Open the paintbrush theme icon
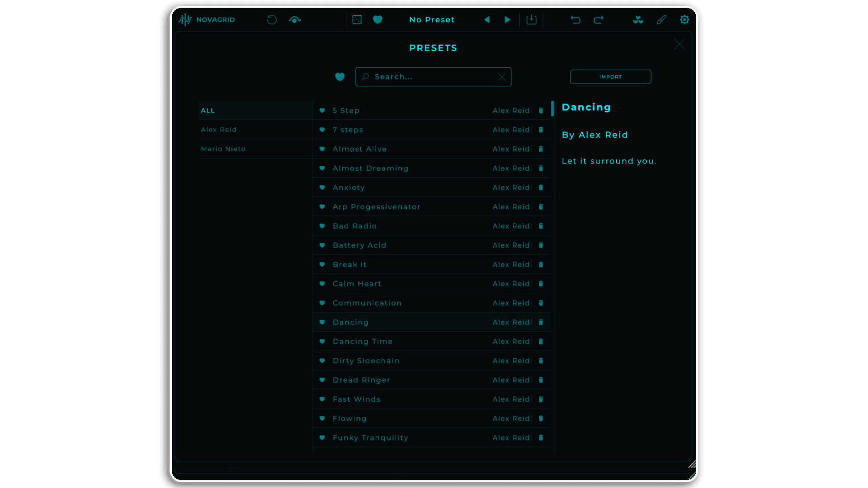Viewport: 868px width, 488px height. (x=661, y=19)
